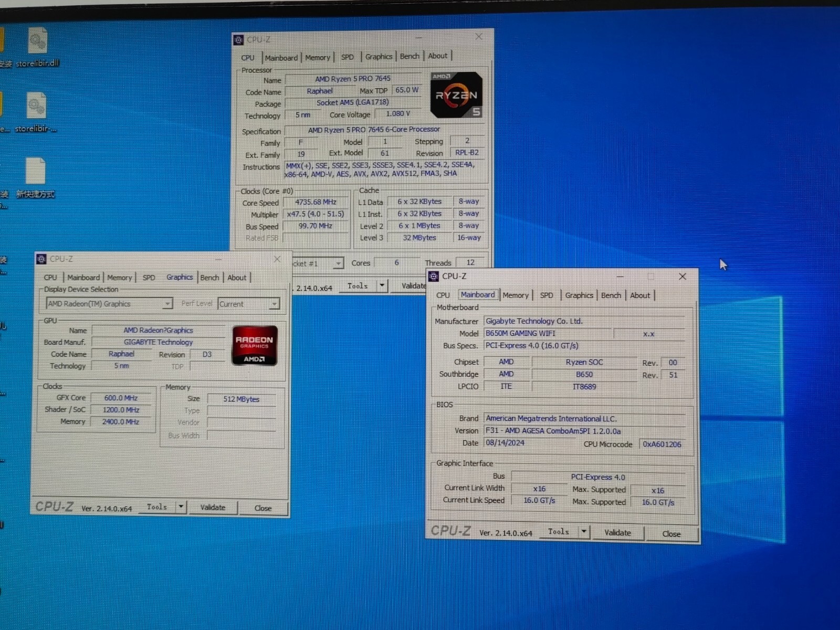Open Display Device Selection dropdown AMD Radeon Graphics
This screenshot has width=840, height=630.
(x=109, y=303)
